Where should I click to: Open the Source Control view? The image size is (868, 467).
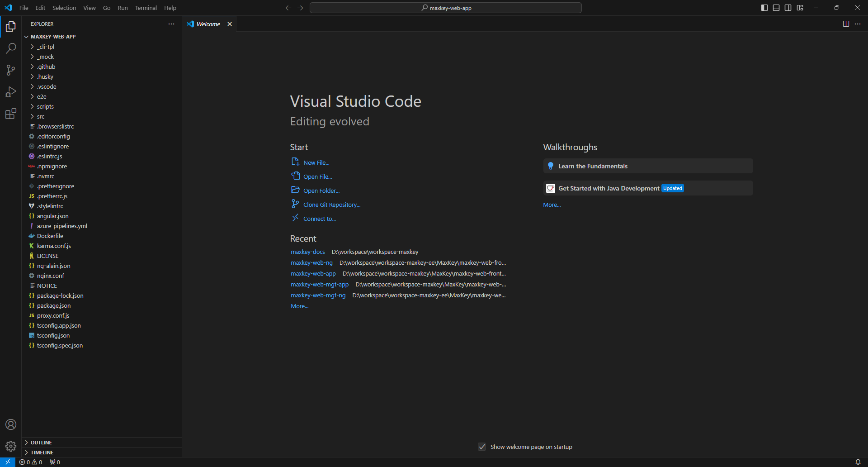click(11, 70)
